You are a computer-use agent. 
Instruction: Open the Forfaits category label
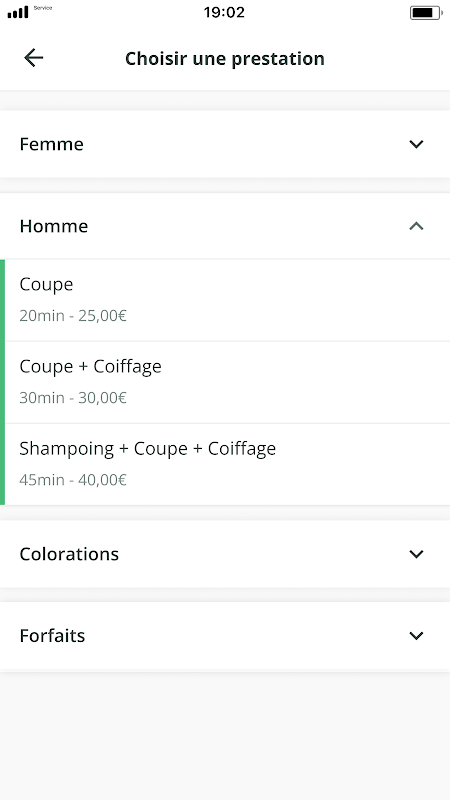[x=52, y=636]
